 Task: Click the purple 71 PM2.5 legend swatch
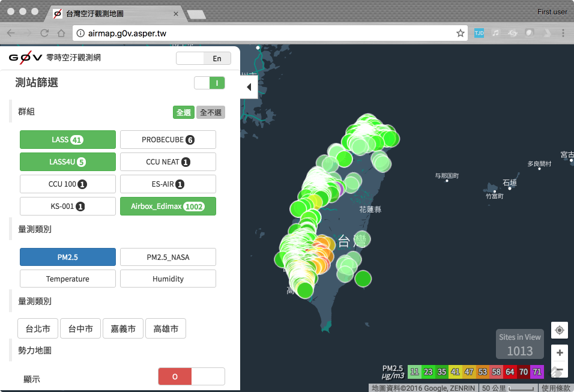tap(537, 372)
